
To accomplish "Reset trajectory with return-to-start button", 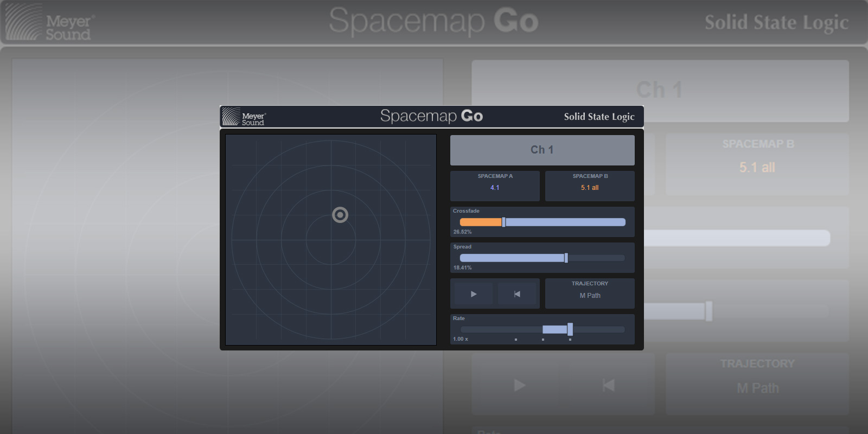I will 517,294.
